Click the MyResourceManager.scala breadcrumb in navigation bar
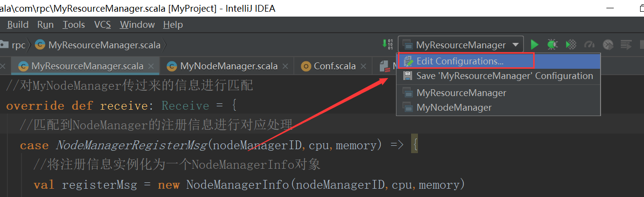 (x=104, y=45)
